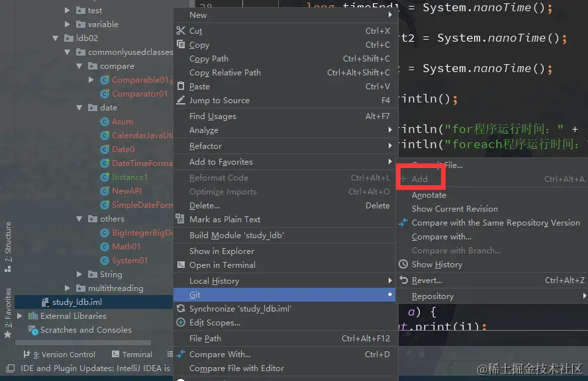The image size is (588, 381).
Task: Click the External Libraries icon
Action: (33, 316)
